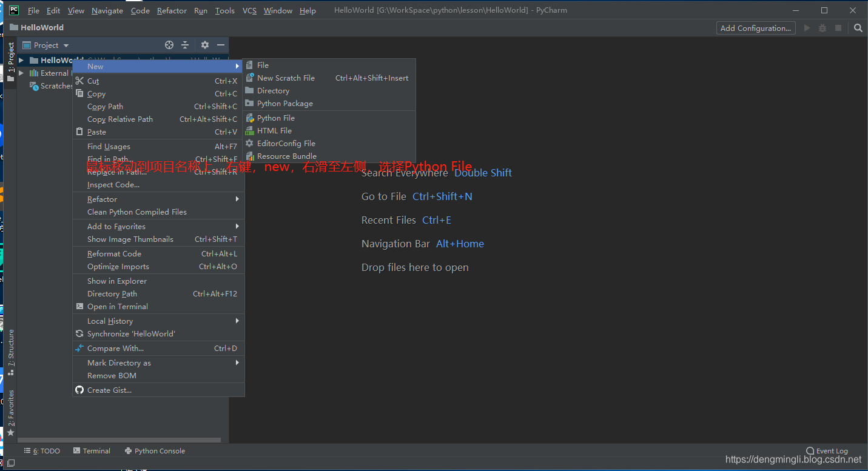Screen dimensions: 868x471
Task: Open Project panel gear settings
Action: tap(205, 45)
